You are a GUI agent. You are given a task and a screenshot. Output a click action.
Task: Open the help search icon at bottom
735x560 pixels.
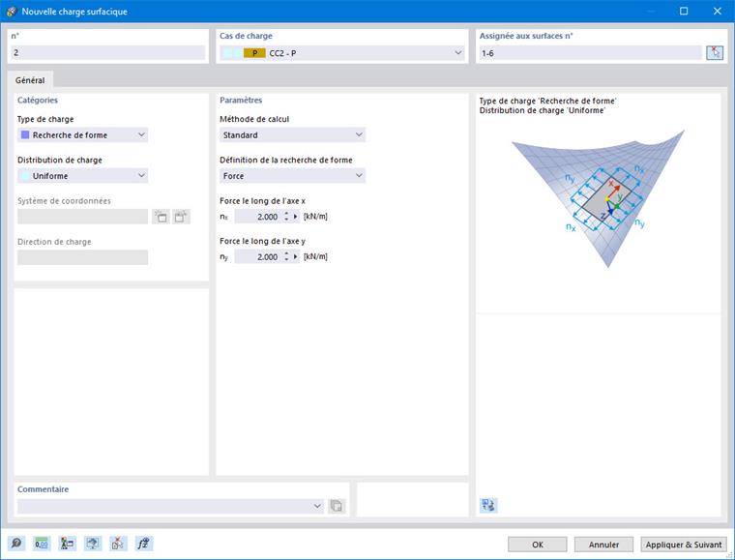[16, 544]
